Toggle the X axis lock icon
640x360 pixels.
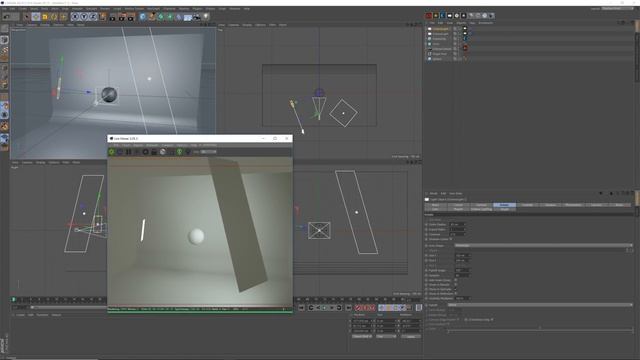click(x=75, y=17)
